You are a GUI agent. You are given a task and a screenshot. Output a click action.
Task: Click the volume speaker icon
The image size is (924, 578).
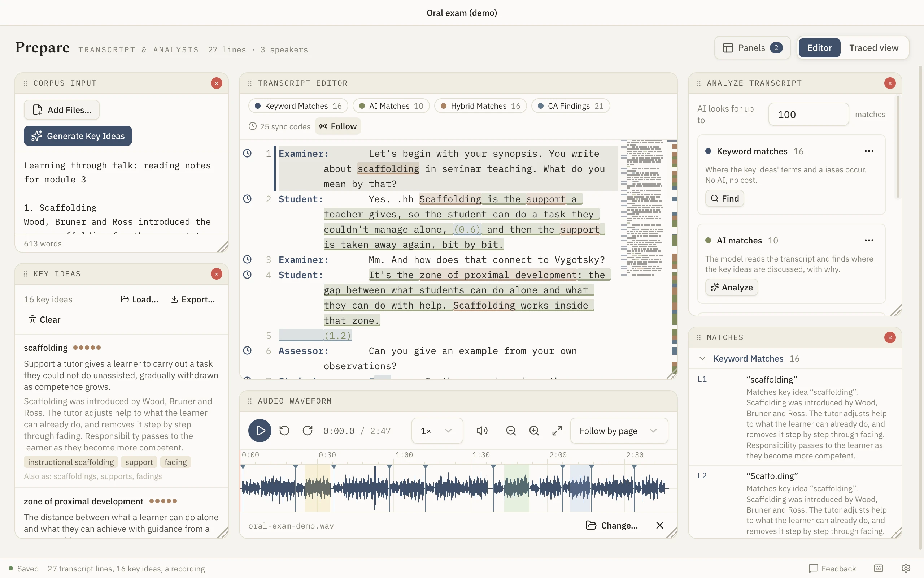[482, 431]
